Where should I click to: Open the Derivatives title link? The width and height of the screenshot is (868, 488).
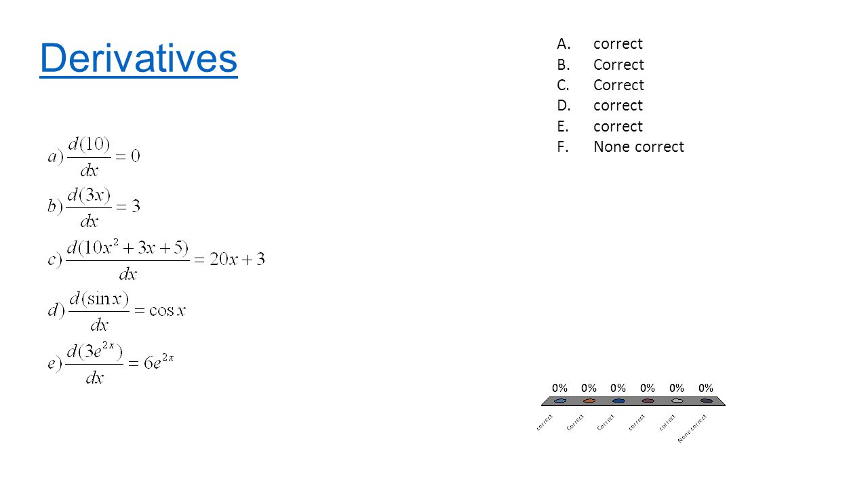tap(138, 58)
